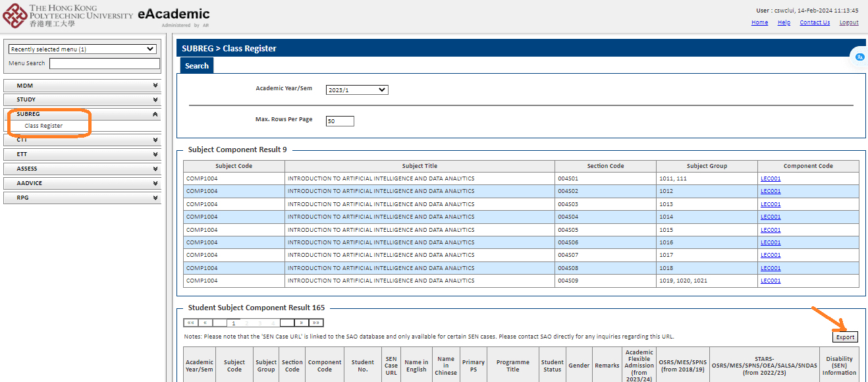Click the Subject Code column header in Subject Component table

tap(234, 166)
